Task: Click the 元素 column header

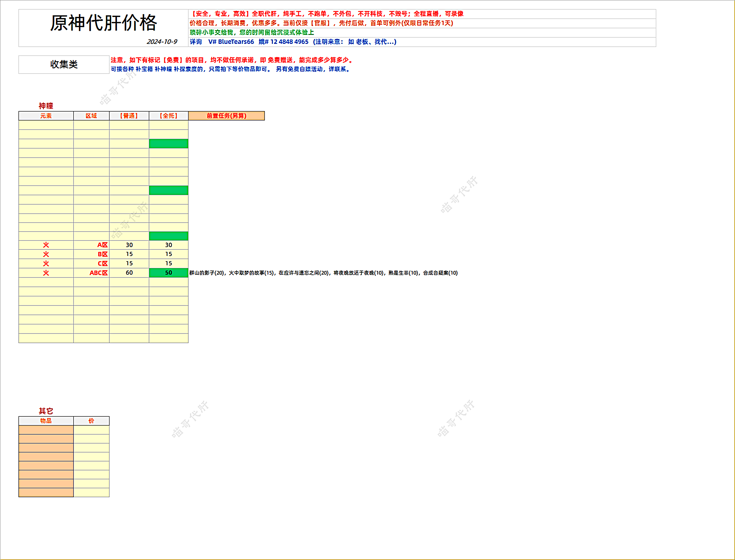Action: pos(46,116)
